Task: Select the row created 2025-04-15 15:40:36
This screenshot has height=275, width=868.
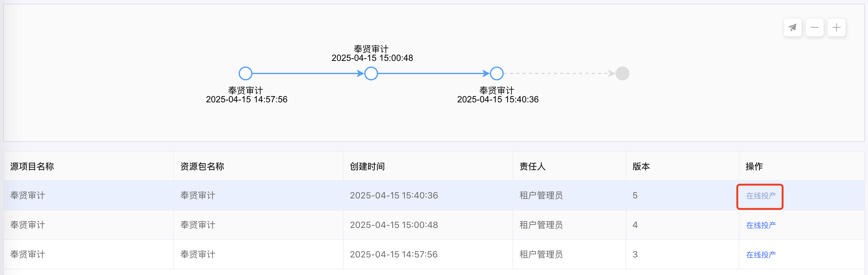Action: pyautogui.click(x=393, y=196)
